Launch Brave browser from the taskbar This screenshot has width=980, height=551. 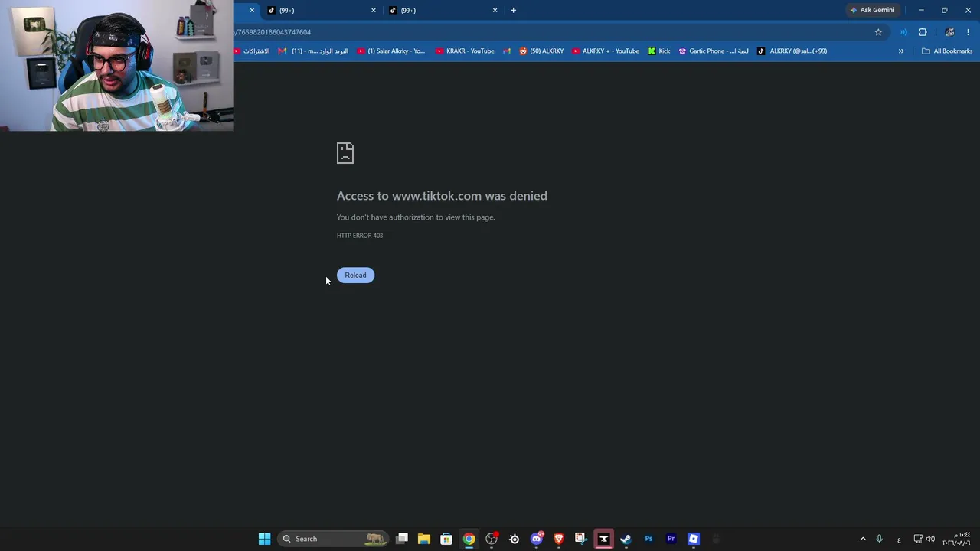pyautogui.click(x=559, y=539)
